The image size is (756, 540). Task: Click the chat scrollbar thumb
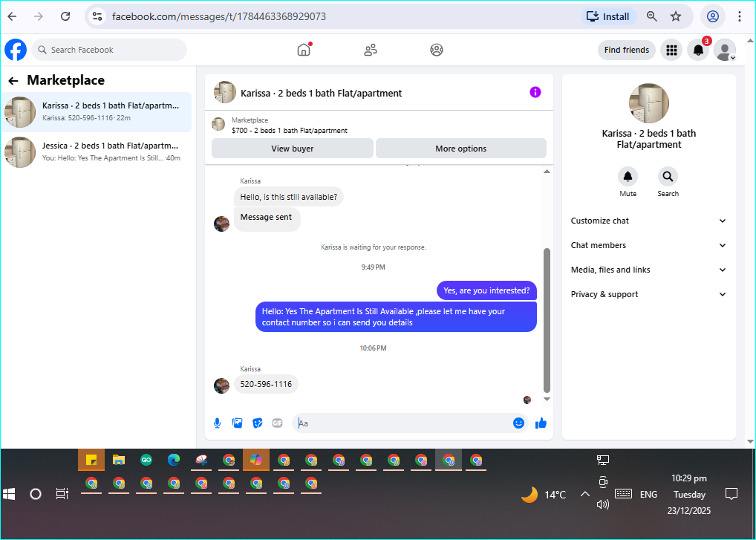click(x=547, y=321)
